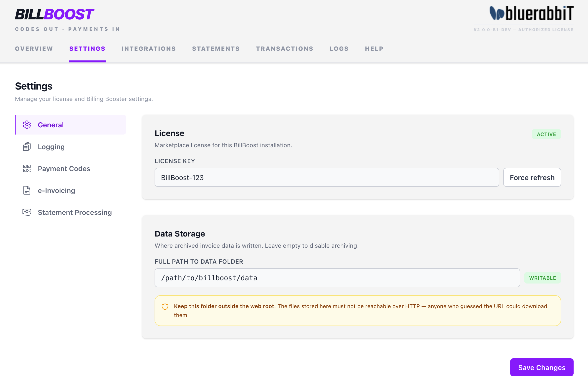The height and width of the screenshot is (381, 588).
Task: Click the 'Keep this folder outside' warning
Action: click(x=358, y=311)
